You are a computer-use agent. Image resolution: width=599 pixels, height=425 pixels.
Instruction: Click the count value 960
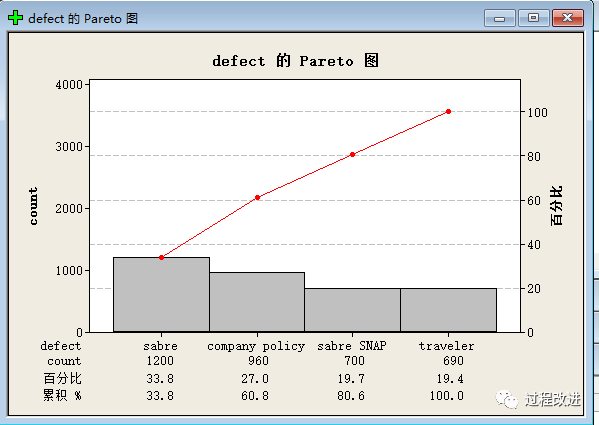pos(258,360)
